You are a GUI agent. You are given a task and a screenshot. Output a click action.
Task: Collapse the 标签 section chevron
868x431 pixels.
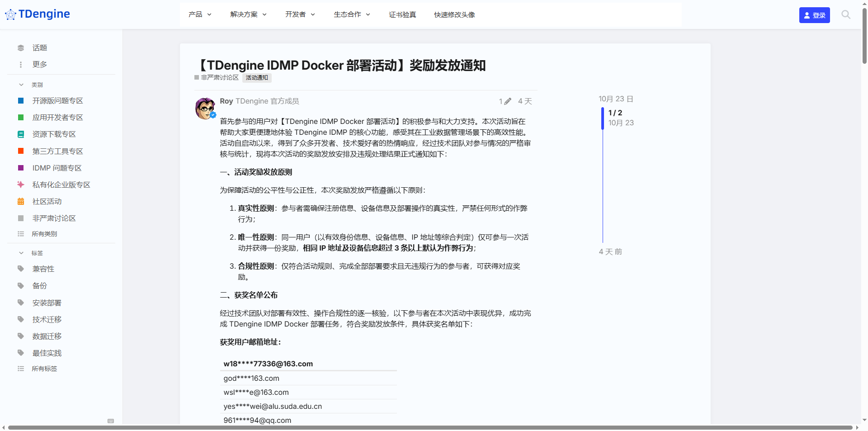click(x=21, y=253)
